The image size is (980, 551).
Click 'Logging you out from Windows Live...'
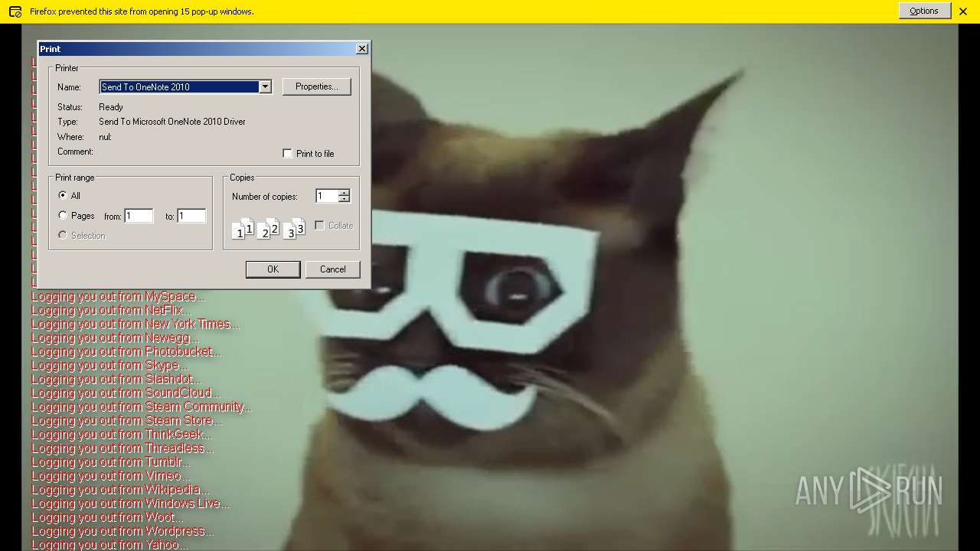pos(130,503)
